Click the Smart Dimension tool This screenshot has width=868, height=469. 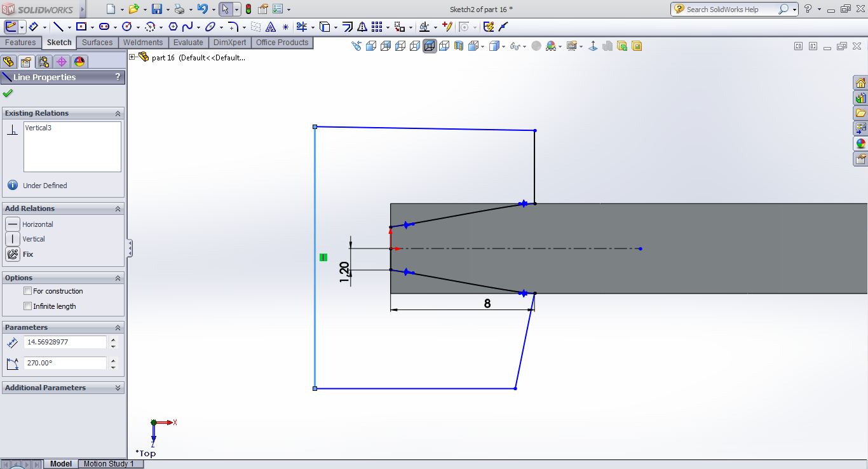click(32, 27)
